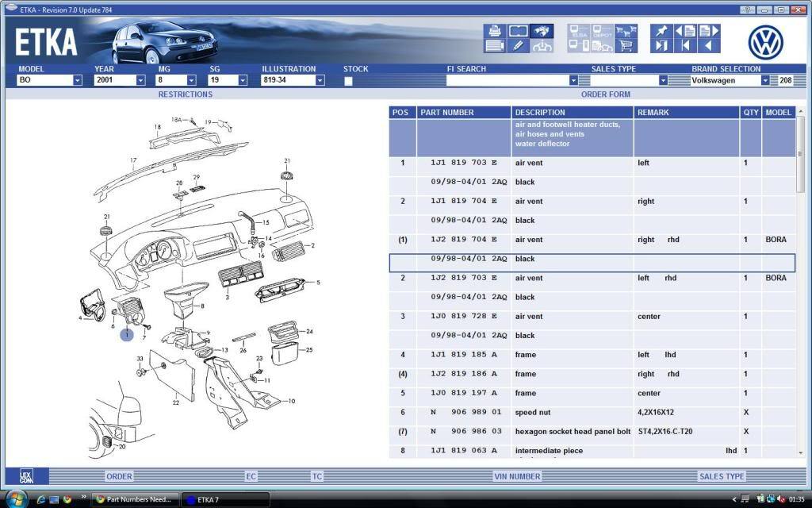Click the LexCom logo icon
Screen dimensions: 812x508
pyautogui.click(x=28, y=476)
